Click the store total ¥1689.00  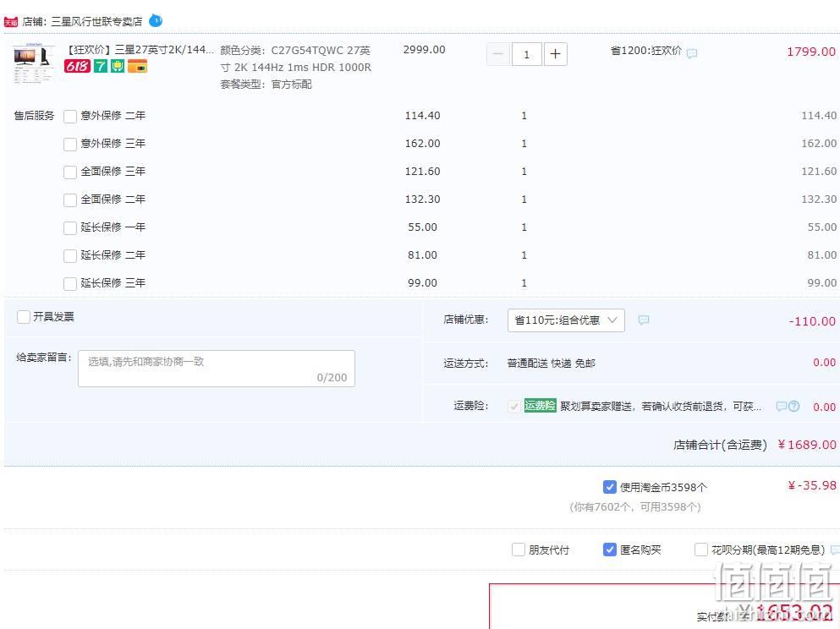(807, 445)
